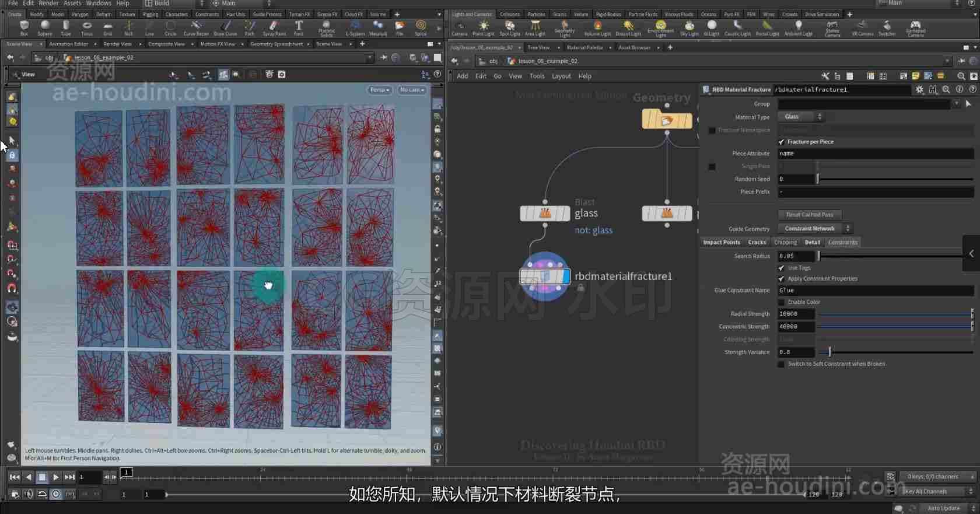Viewport: 980px width, 514px height.
Task: Open the Key All Channels dropdown
Action: (x=937, y=491)
